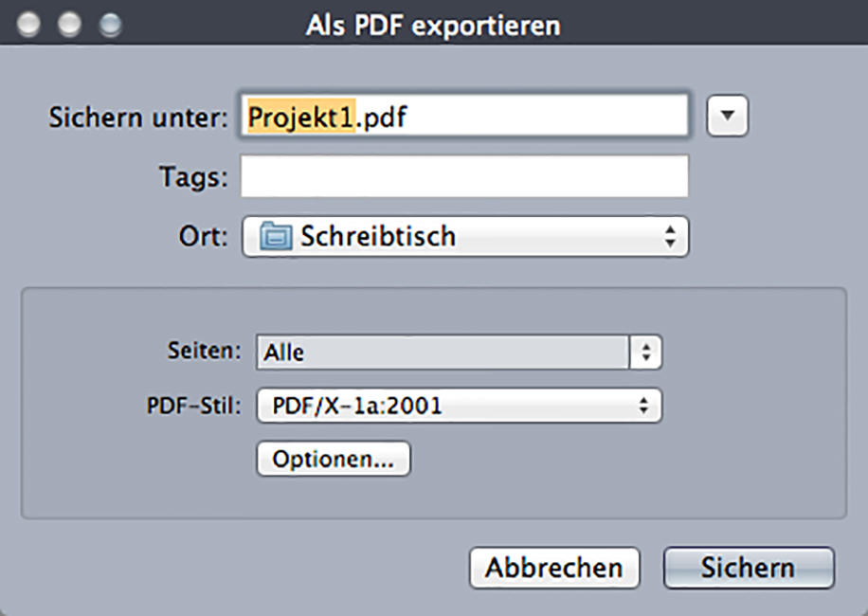868x616 pixels.
Task: Click the Sichern button to save the PDF
Action: 748,568
